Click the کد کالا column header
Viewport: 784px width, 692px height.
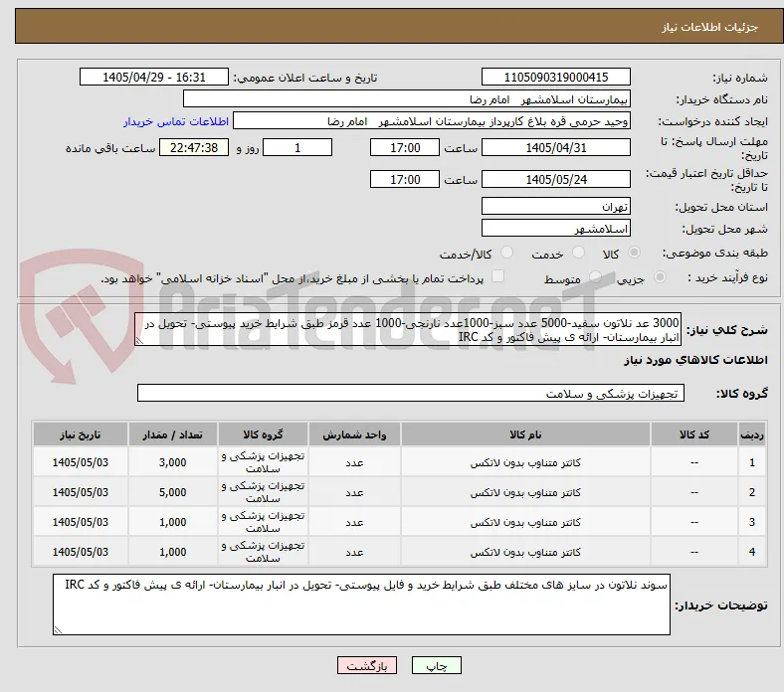(694, 434)
